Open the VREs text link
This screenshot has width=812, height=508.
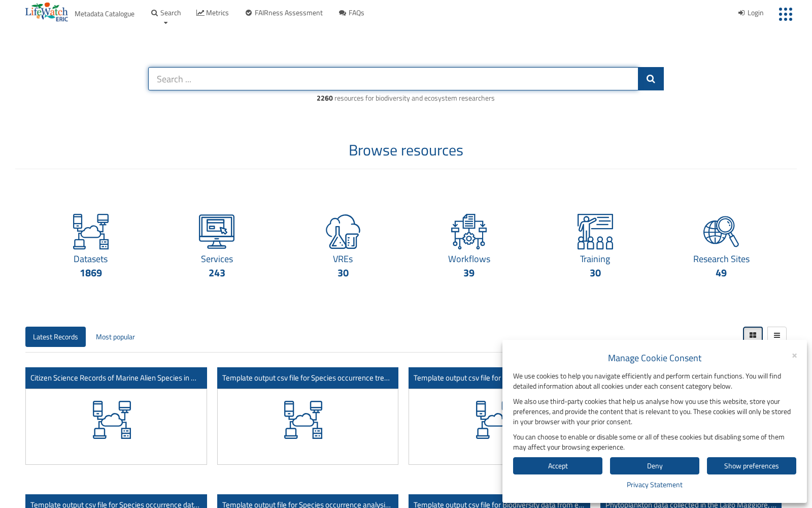pos(343,259)
